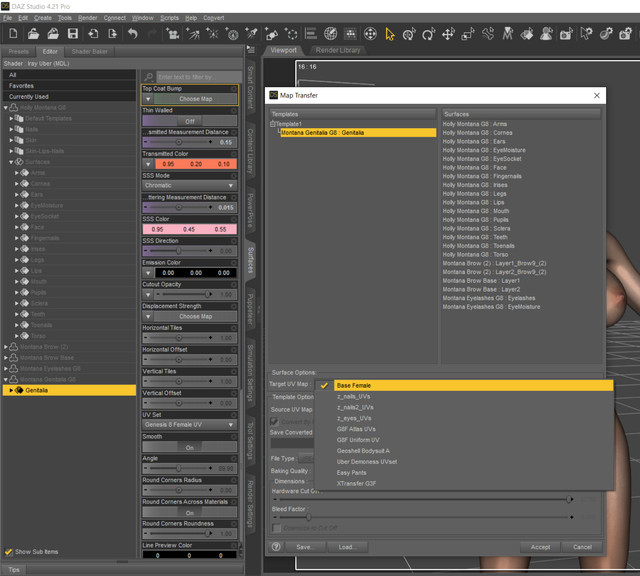Select Holly Montana G8 : Torso in Surfaces list
This screenshot has height=576, width=640.
coord(475,254)
